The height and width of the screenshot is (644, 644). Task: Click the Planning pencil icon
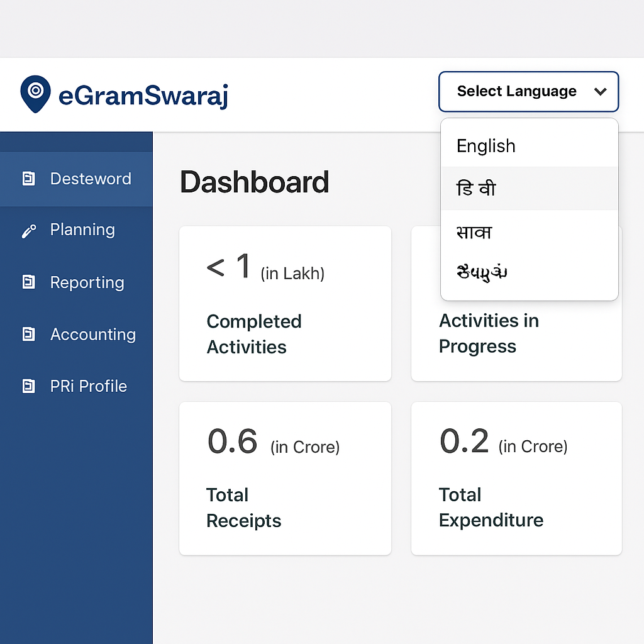click(29, 230)
